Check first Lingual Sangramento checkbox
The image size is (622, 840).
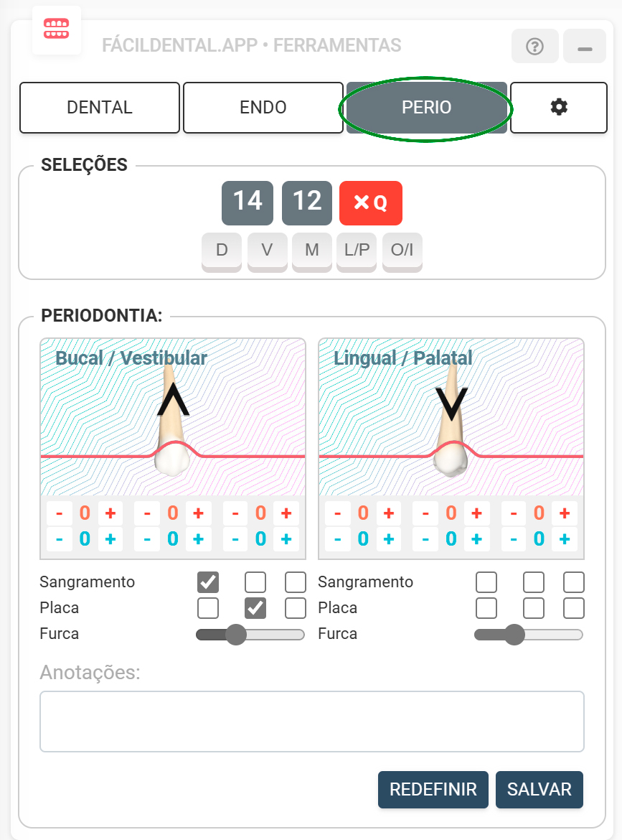pos(486,582)
